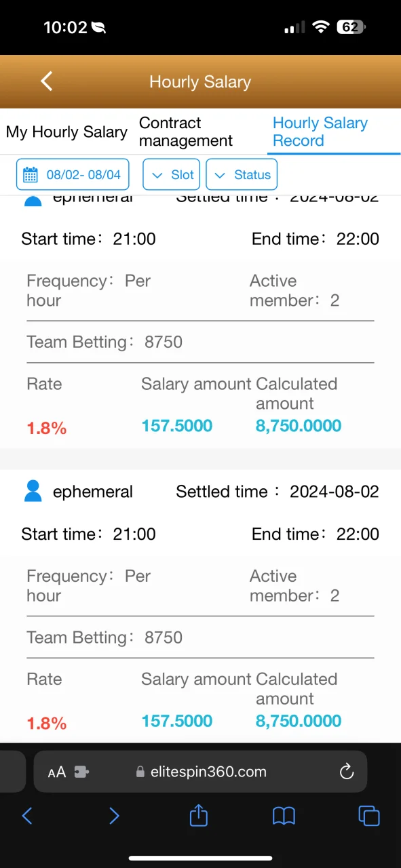The width and height of the screenshot is (401, 868).
Task: Expand the Status dropdown filter
Action: click(x=242, y=175)
